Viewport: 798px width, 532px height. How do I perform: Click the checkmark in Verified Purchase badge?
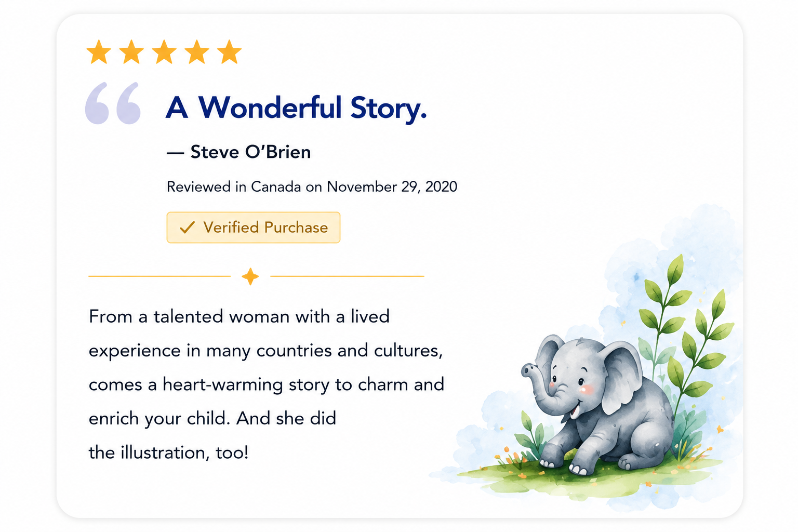click(x=187, y=228)
